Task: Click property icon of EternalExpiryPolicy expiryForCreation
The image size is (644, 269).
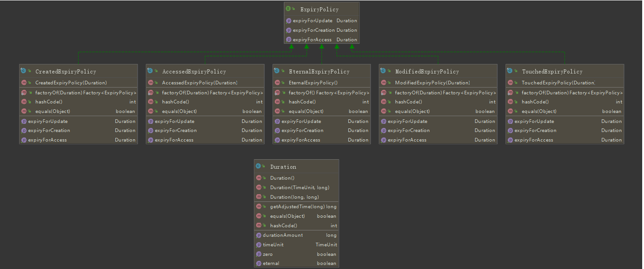Action: pos(277,131)
